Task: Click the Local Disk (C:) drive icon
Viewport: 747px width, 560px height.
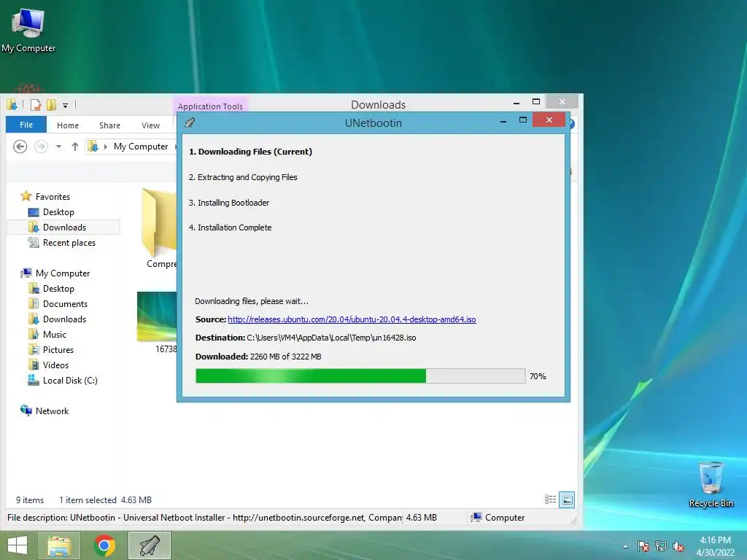Action: pos(34,380)
